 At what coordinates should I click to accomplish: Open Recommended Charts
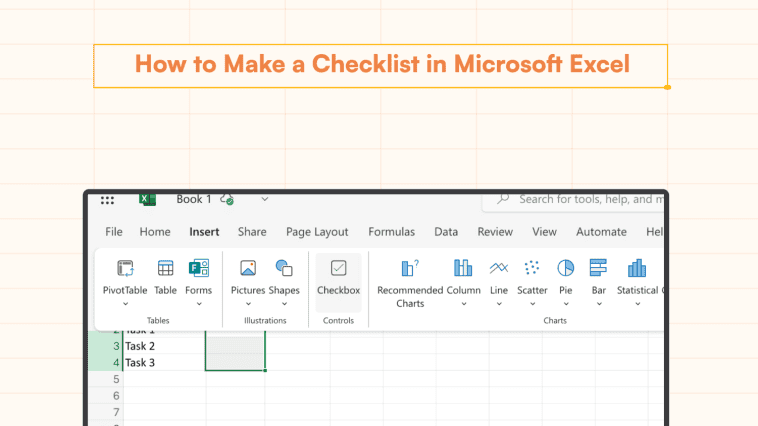(x=409, y=269)
